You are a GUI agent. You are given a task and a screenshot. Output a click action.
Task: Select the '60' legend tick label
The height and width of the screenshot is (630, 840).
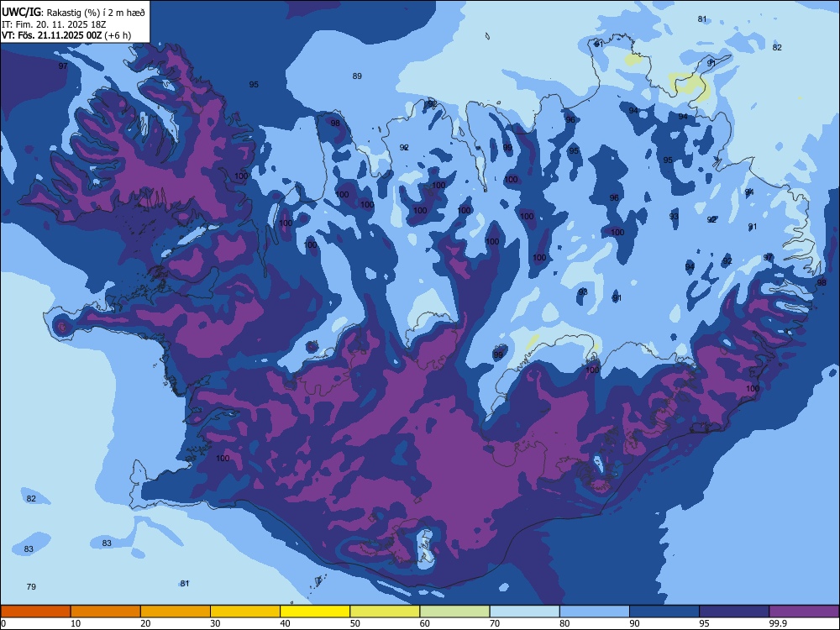pos(425,623)
